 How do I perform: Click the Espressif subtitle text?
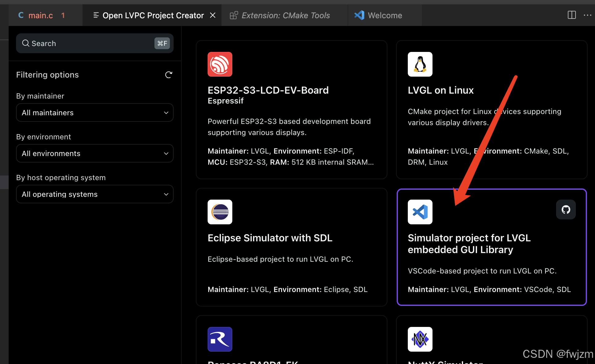(x=226, y=101)
